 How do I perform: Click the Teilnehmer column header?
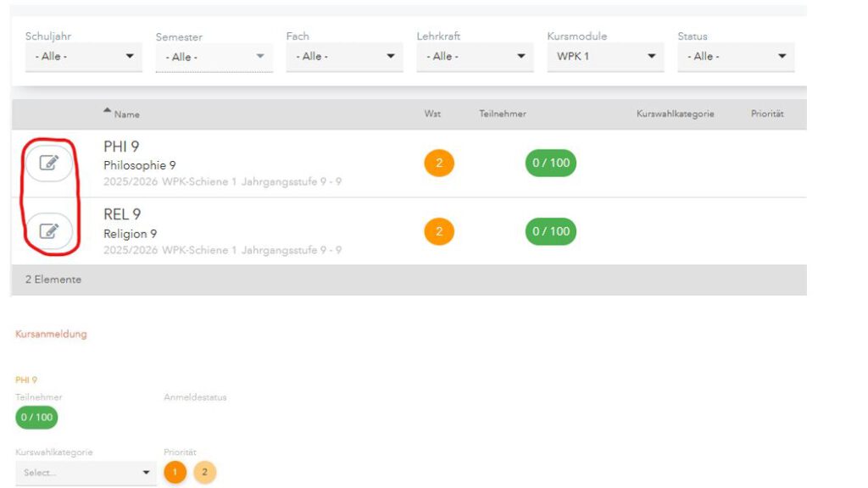[502, 114]
